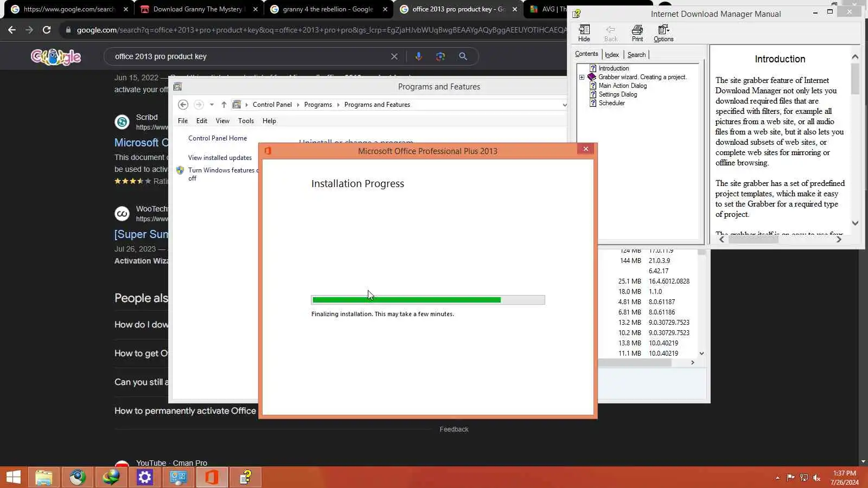This screenshot has height=488, width=868.
Task: Open the Action Center flag tray icon
Action: click(x=790, y=478)
